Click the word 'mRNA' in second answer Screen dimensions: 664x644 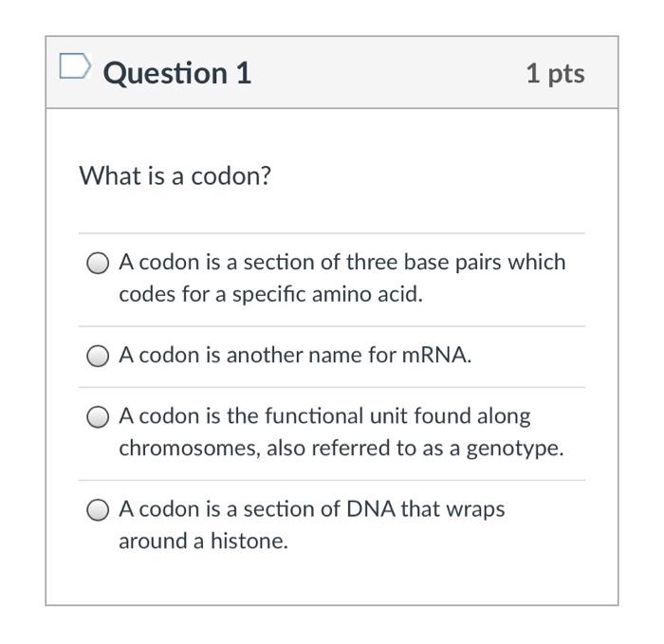[x=436, y=355]
